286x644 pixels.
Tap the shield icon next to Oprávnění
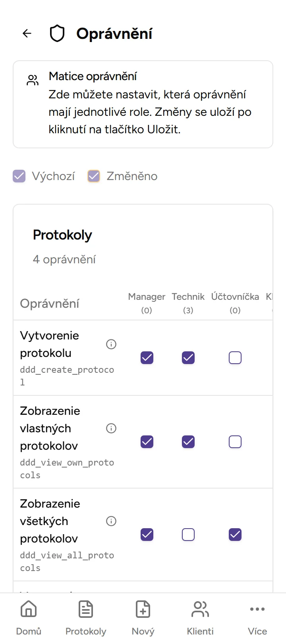57,33
